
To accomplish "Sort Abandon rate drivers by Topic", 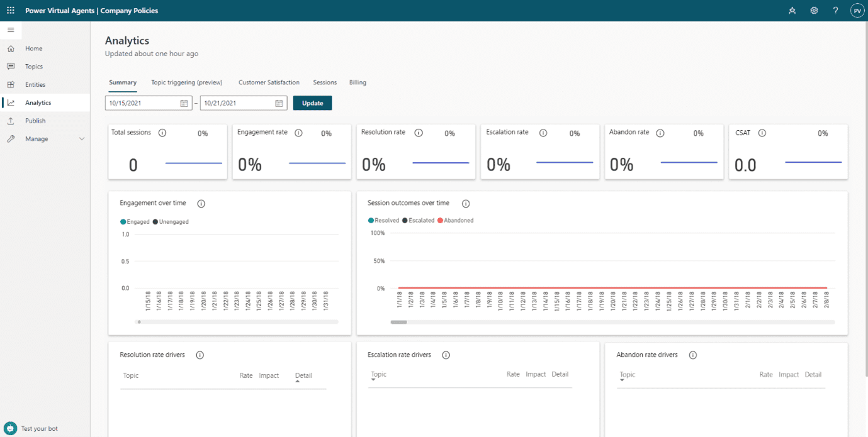I will pos(628,375).
